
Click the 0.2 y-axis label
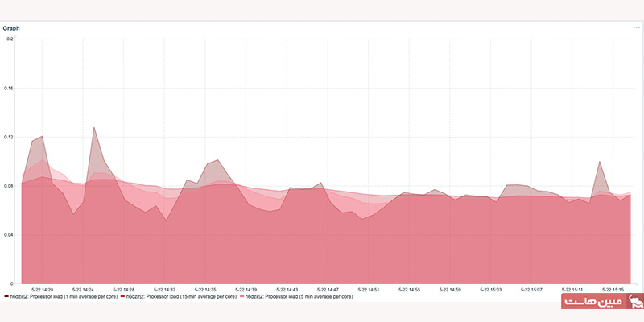coord(10,39)
